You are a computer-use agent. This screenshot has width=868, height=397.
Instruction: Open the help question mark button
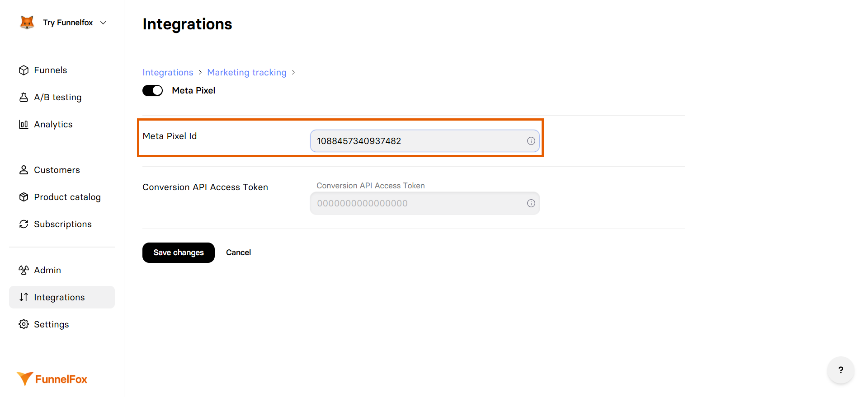tap(841, 370)
